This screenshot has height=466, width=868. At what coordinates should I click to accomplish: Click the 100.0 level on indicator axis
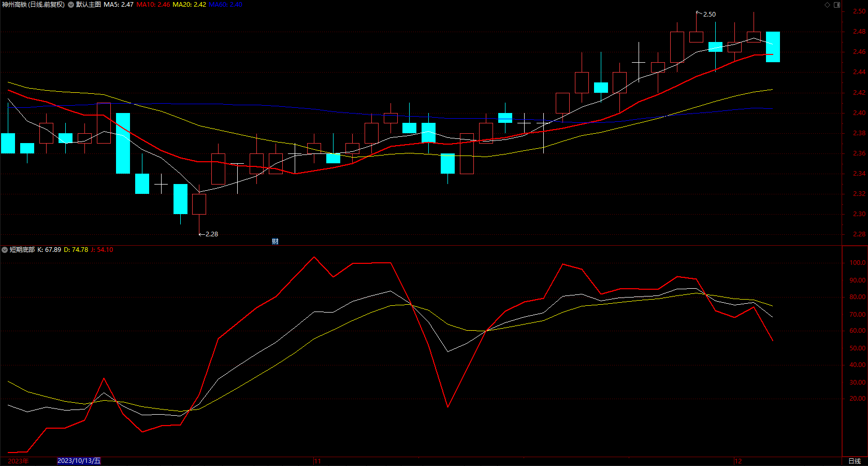858,263
